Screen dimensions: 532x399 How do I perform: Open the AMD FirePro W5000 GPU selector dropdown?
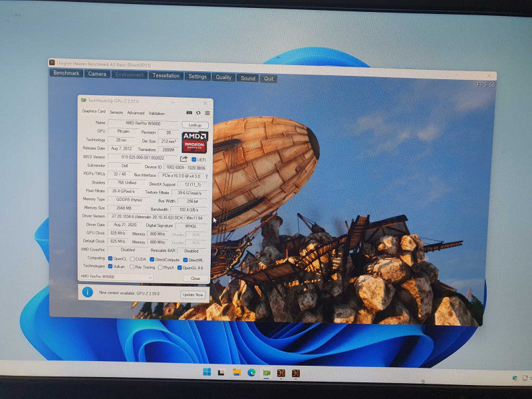[x=116, y=277]
